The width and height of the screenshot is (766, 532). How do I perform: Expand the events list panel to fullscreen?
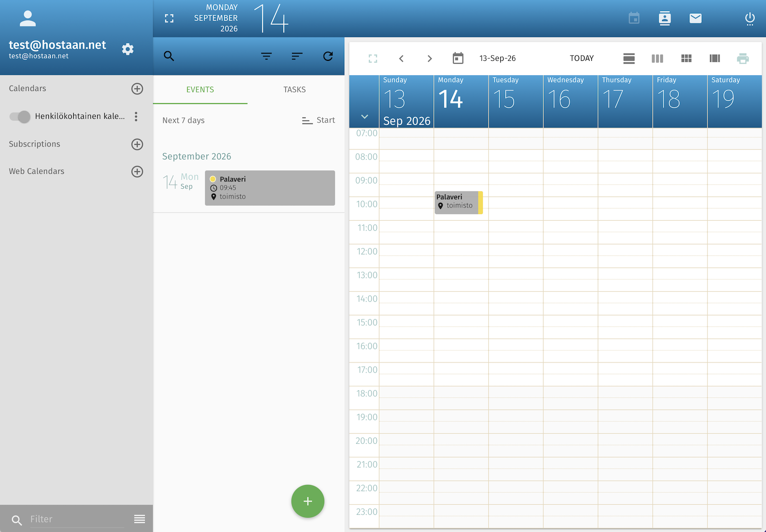169,18
